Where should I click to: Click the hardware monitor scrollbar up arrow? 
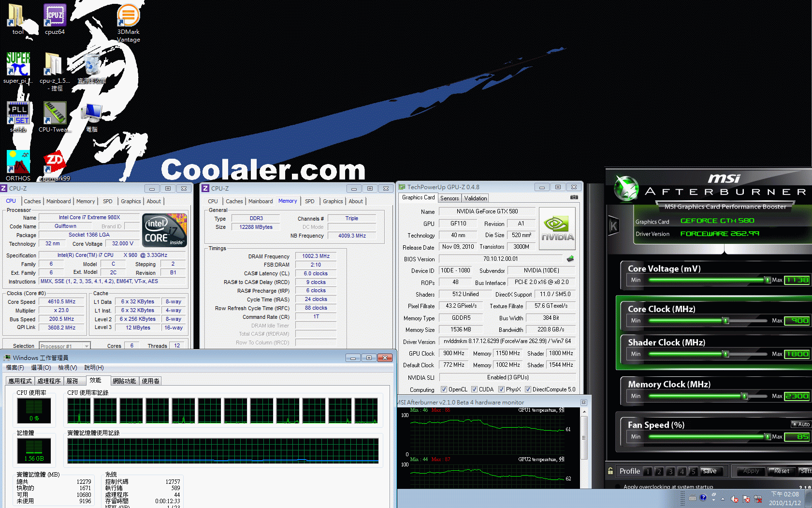(584, 412)
